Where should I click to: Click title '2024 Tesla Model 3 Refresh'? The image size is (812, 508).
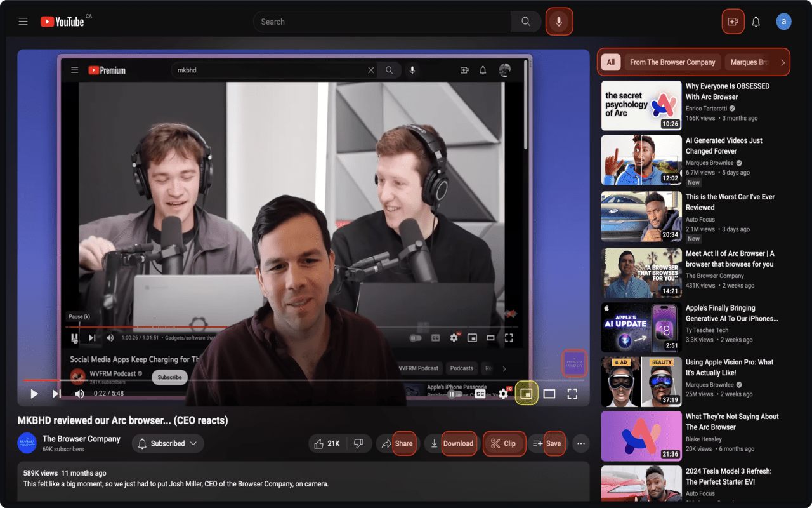tap(728, 476)
